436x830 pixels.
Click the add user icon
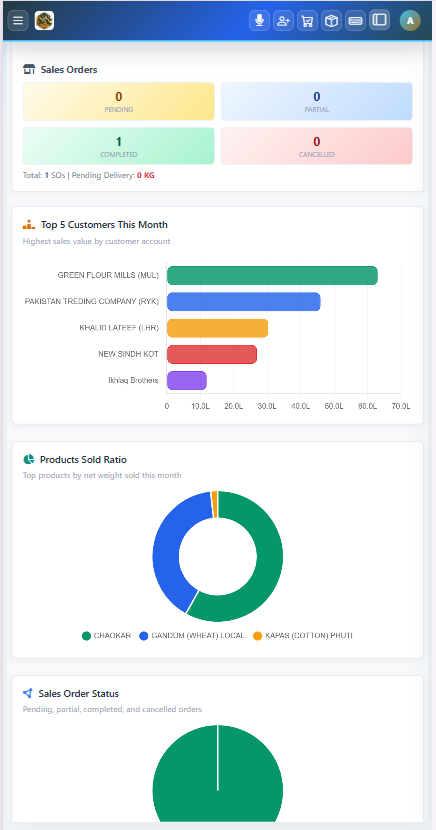284,21
